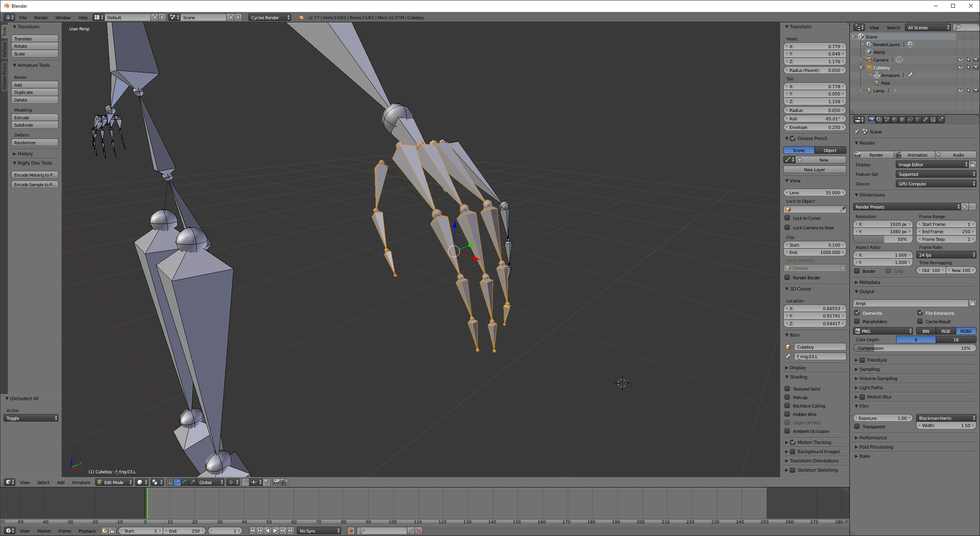This screenshot has width=980, height=536.
Task: Click the Texture checkerboard properties icon
Action: click(933, 120)
